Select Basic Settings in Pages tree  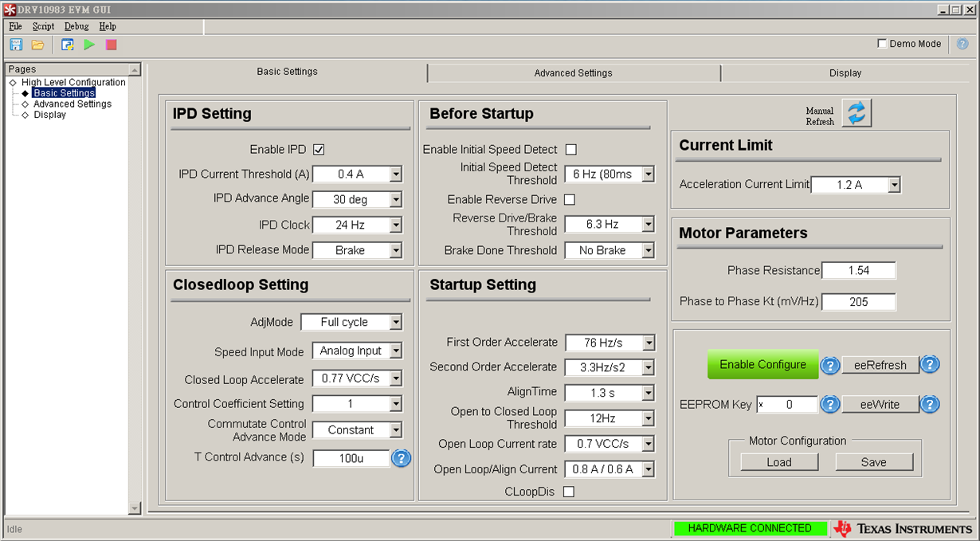click(65, 93)
